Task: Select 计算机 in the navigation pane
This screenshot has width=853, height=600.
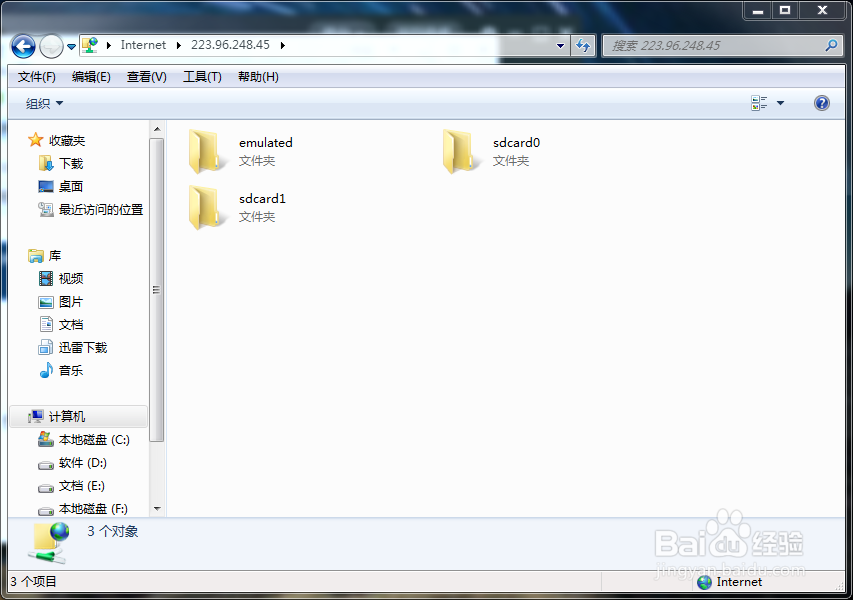Action: [67, 417]
